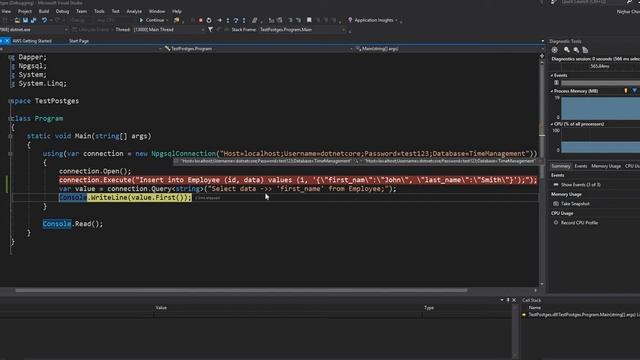Open the bottom panel window options dropdown

502,300
